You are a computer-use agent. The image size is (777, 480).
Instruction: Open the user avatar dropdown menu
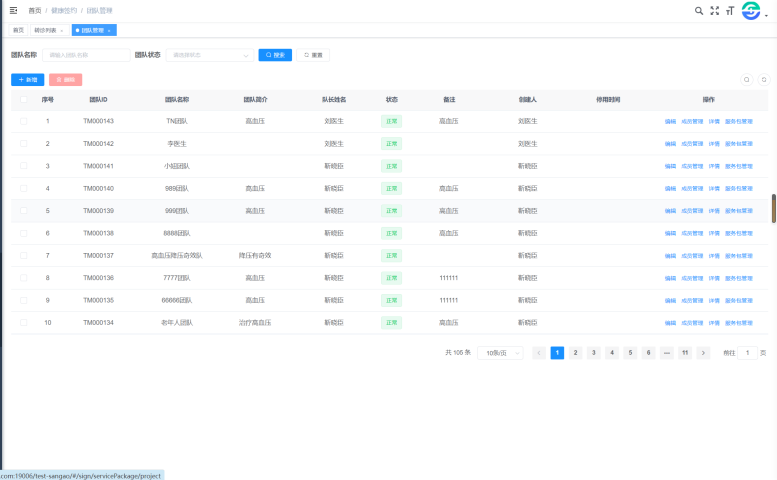754,11
